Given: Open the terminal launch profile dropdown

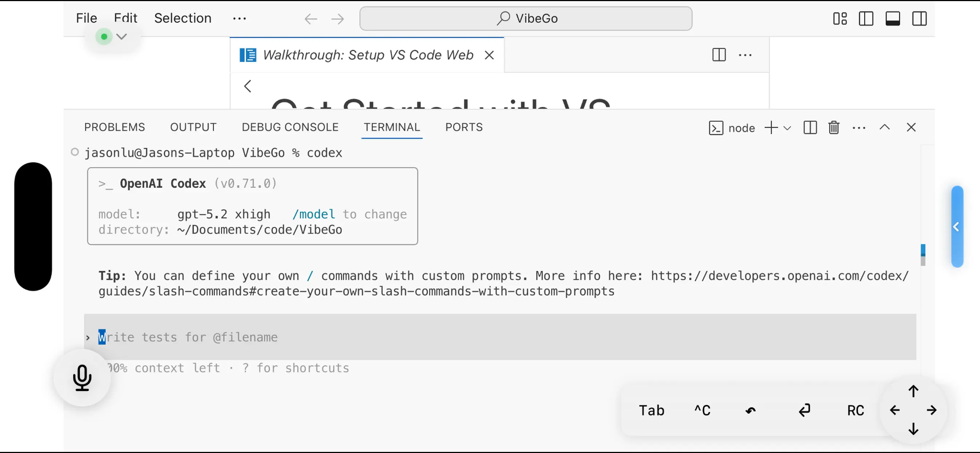Looking at the screenshot, I should coord(787,128).
